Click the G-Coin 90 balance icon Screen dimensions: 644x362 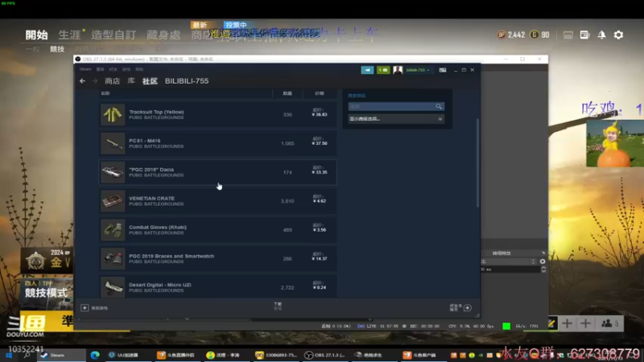click(534, 35)
